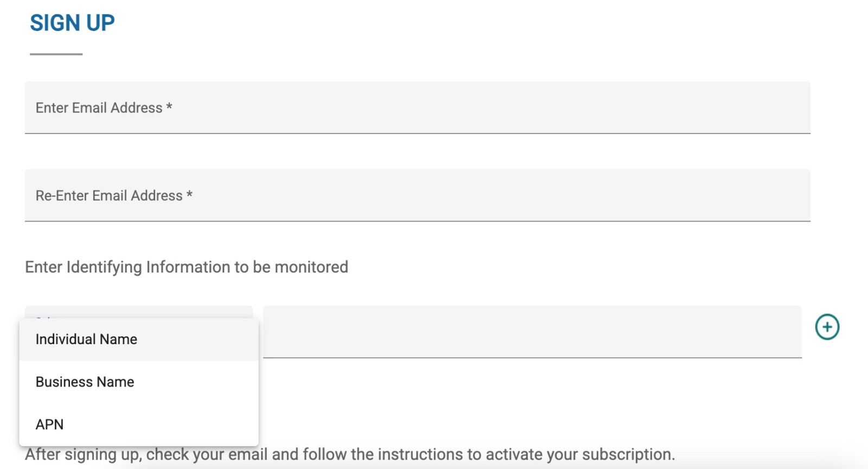Screen dimensions: 868x469
Task: Click the empty space right of the Business Name text
Action: pyautogui.click(x=206, y=382)
